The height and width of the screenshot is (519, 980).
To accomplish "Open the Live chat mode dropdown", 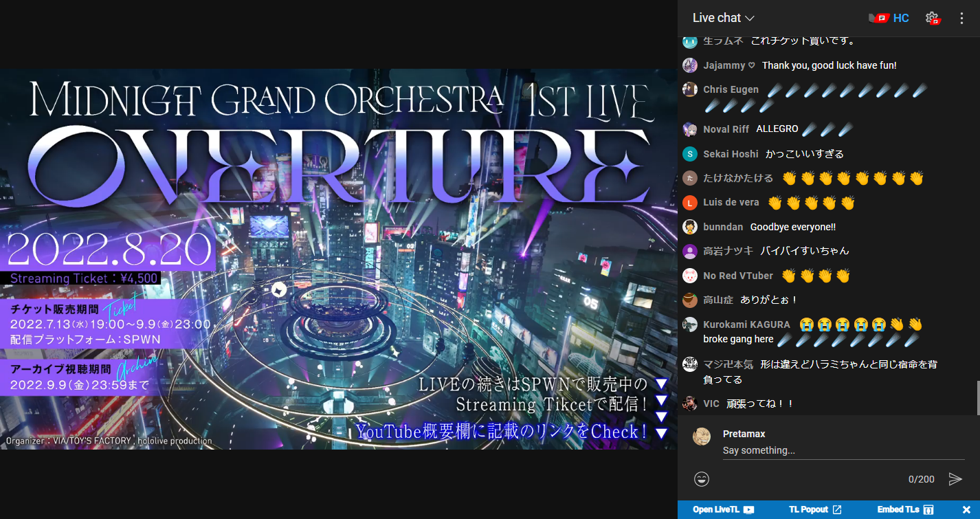I will coord(723,18).
